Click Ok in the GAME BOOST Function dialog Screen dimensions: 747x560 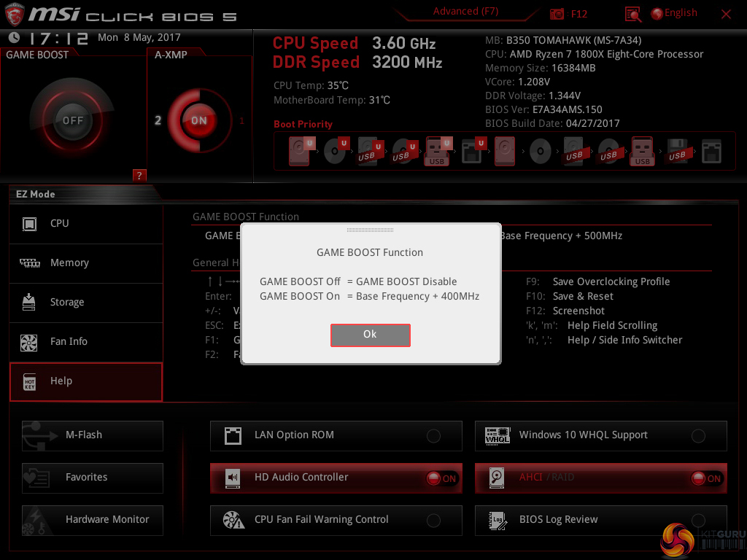coord(370,335)
